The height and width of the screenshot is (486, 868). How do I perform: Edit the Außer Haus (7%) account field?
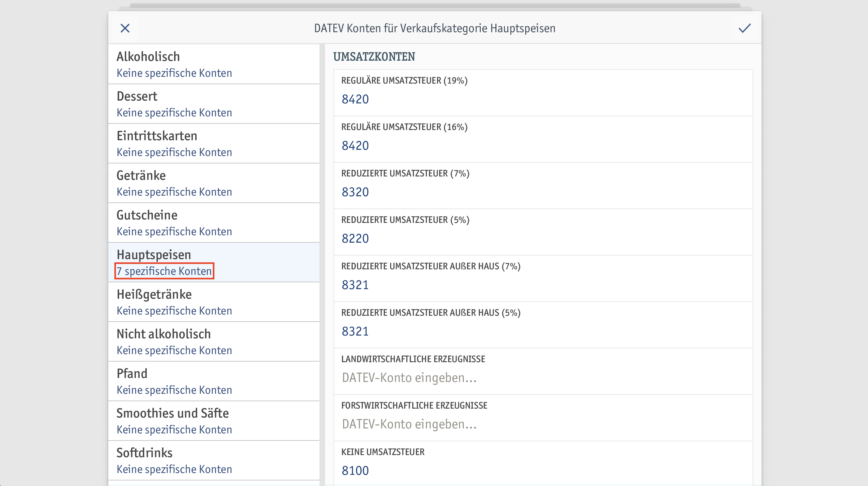click(x=543, y=279)
